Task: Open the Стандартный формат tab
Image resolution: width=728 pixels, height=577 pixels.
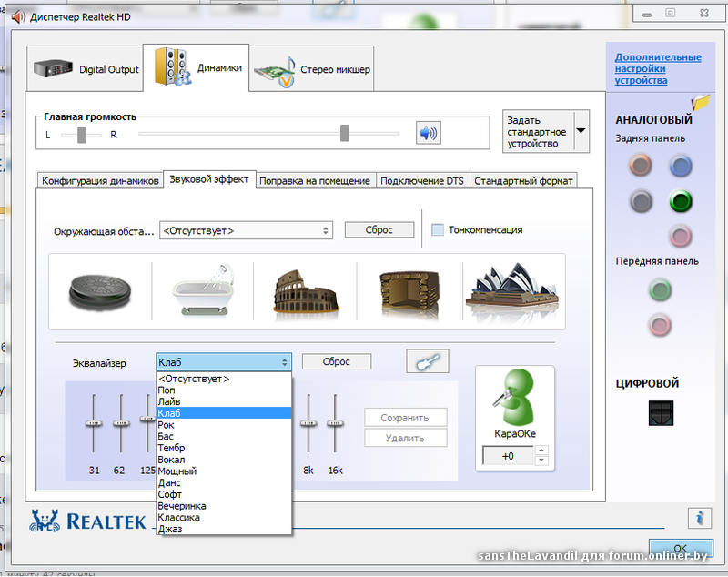Action: point(523,180)
